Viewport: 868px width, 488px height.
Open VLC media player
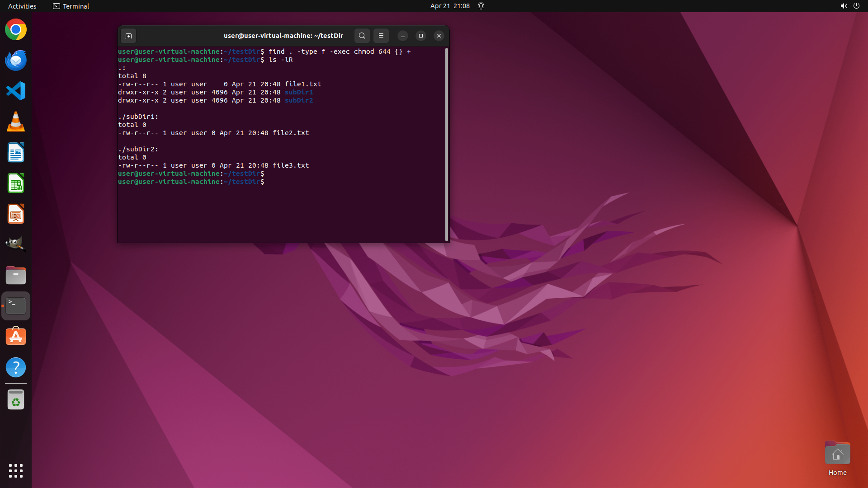16,122
